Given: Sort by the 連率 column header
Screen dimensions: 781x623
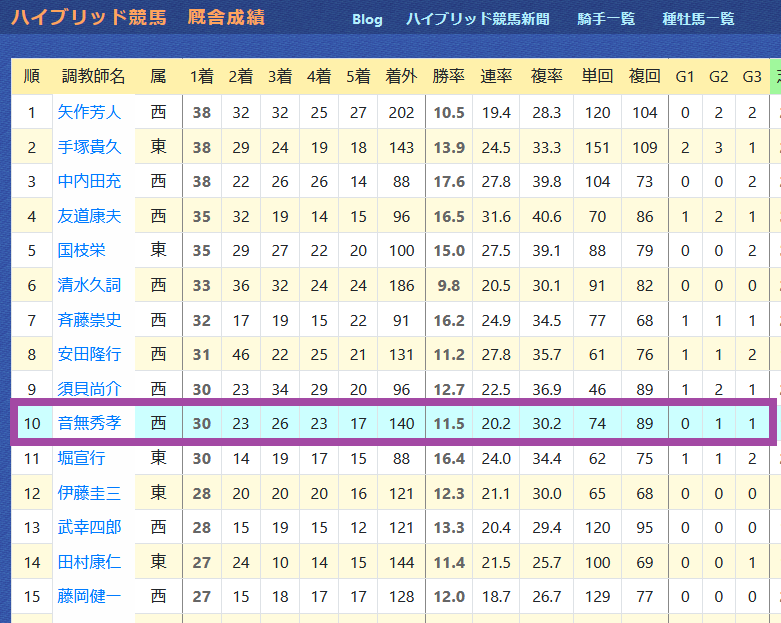Looking at the screenshot, I should [x=496, y=77].
